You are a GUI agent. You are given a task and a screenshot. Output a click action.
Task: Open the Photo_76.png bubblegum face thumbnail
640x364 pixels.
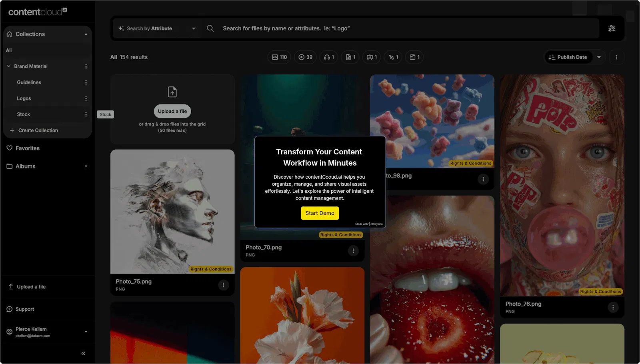[562, 185]
